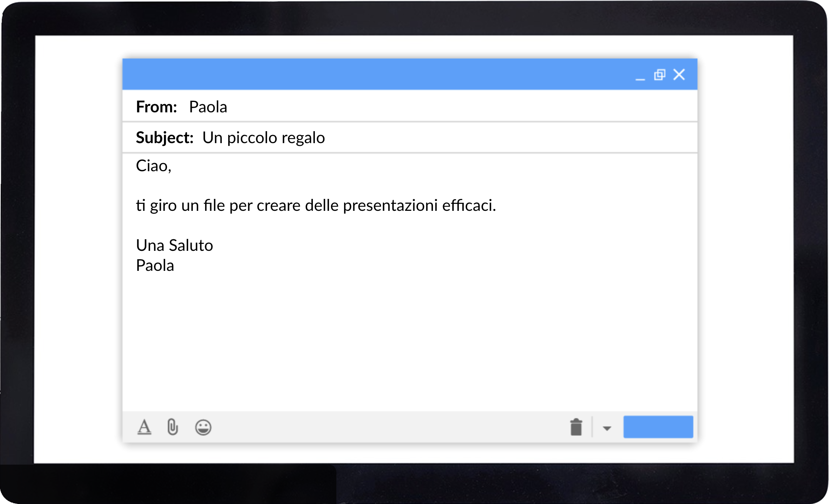Click subject text Un piccolo regalo
Screen dimensions: 829x504
(263, 138)
